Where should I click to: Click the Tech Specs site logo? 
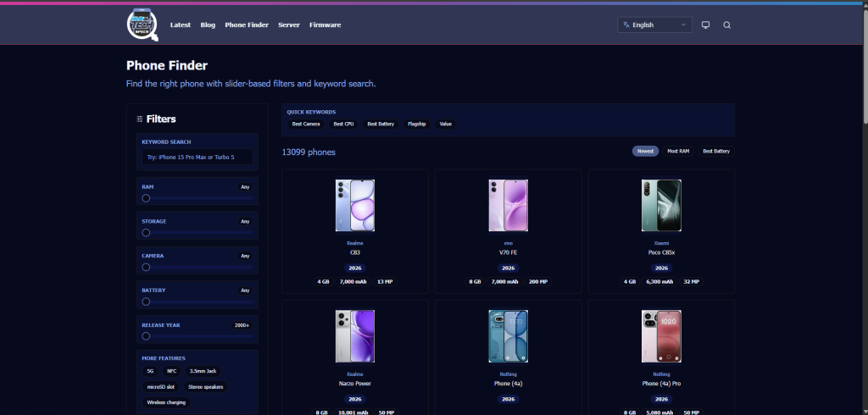[x=142, y=25]
